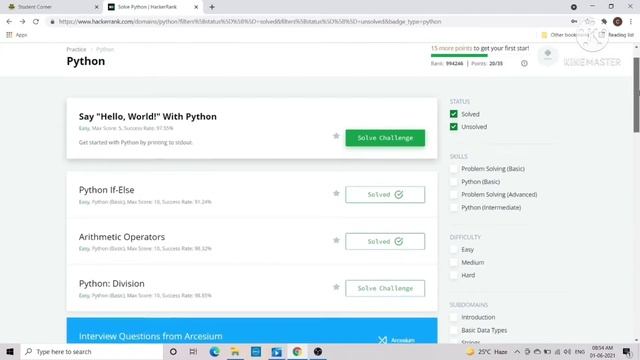Check the Medium difficulty filter
Screen dimensions: 640x360
(x=453, y=262)
